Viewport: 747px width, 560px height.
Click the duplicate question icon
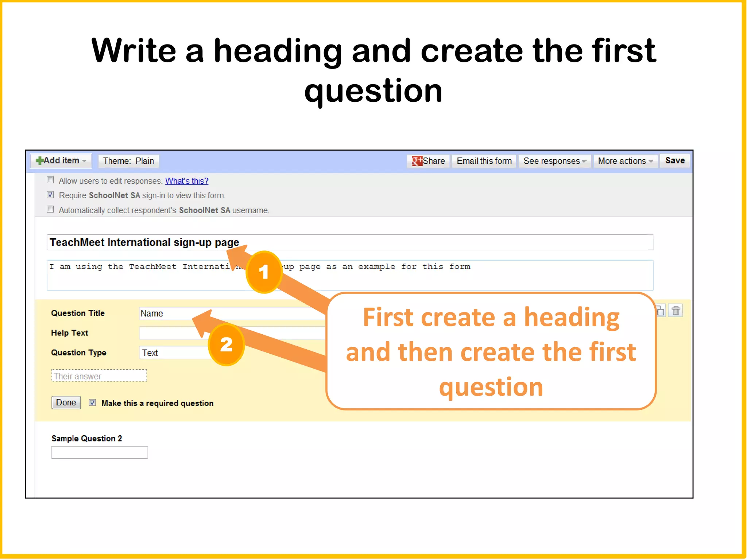[661, 311]
